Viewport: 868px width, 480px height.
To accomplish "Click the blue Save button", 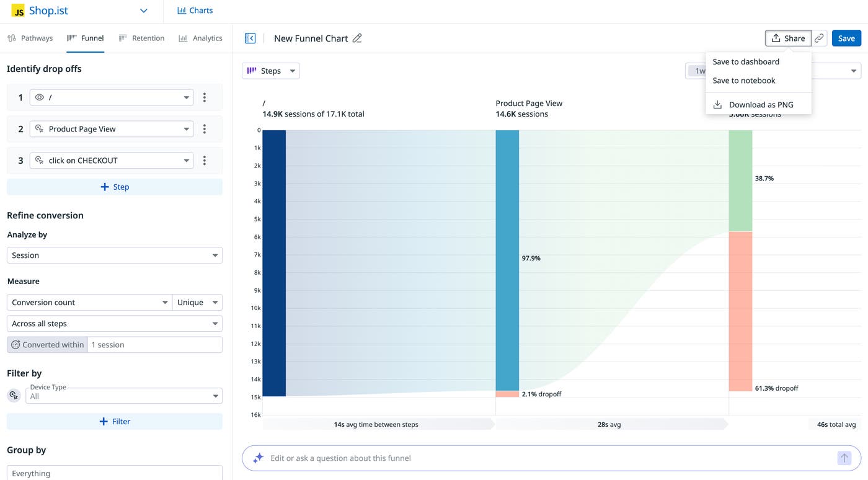I will tap(846, 38).
